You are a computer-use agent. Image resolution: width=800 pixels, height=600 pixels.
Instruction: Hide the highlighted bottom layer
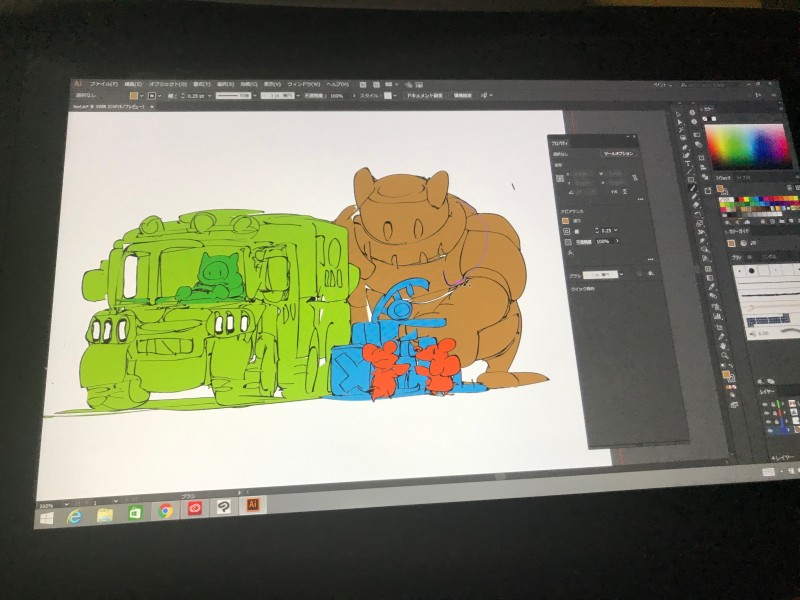[770, 431]
